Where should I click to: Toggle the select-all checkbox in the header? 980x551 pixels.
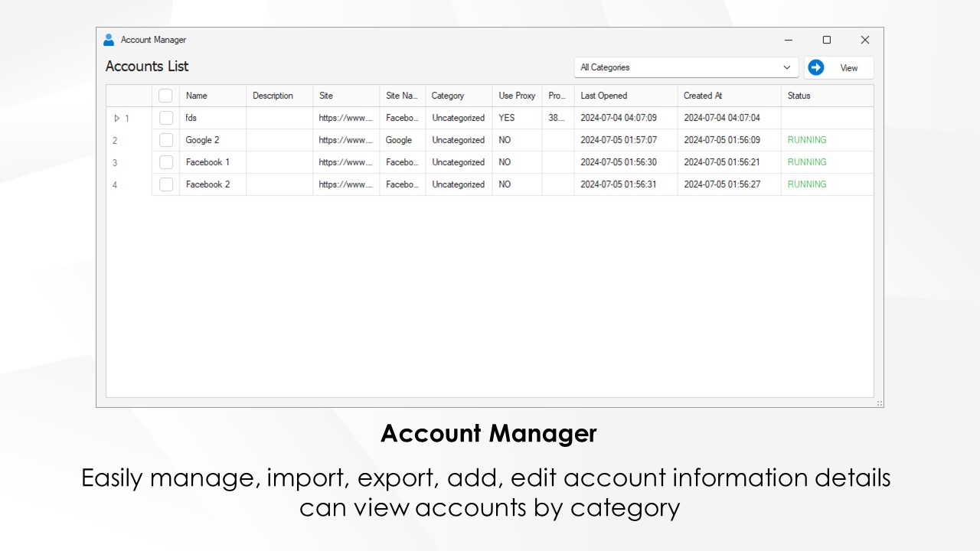pos(166,95)
